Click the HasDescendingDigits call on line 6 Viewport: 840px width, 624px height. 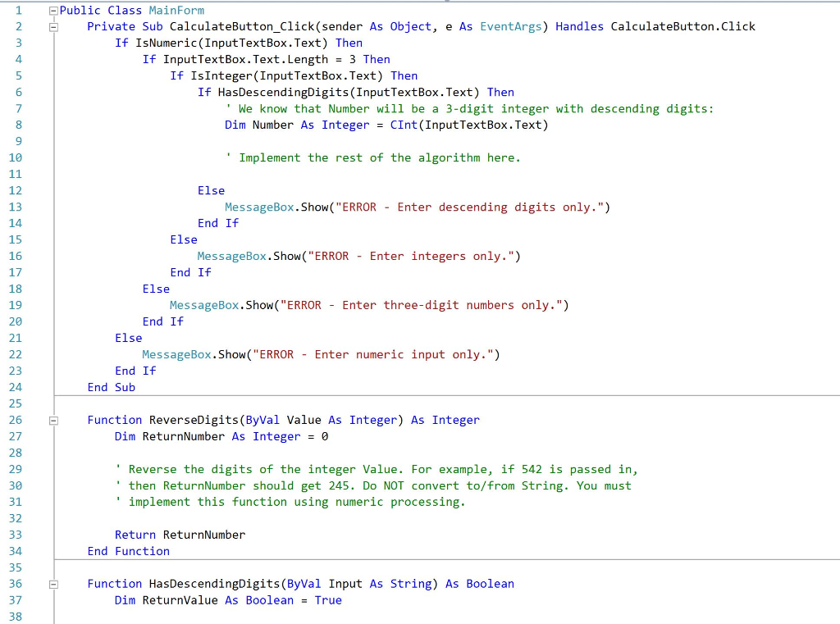pyautogui.click(x=279, y=92)
